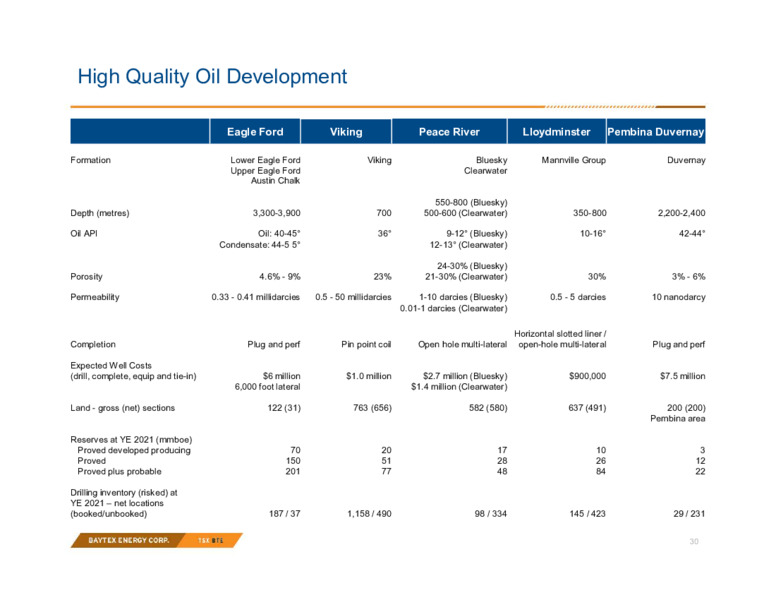Click the '0.5 - 5 darcies' value
This screenshot has width=776, height=600.
(x=578, y=297)
